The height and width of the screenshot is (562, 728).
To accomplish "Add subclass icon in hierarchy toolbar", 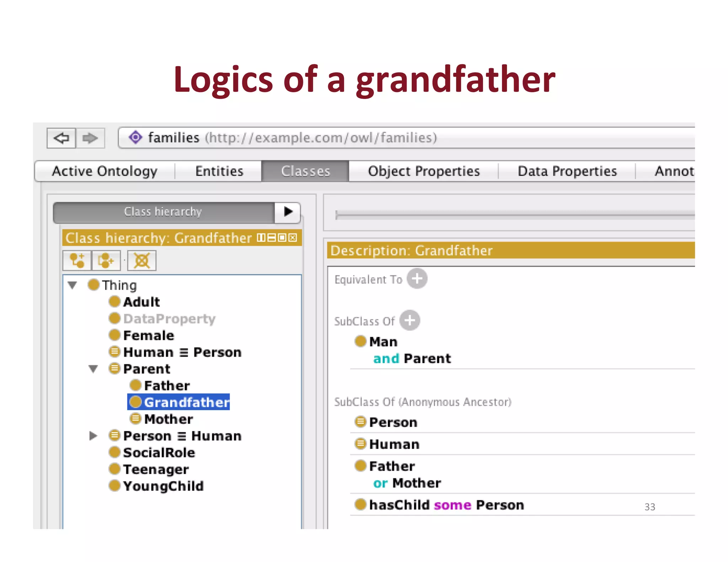I will (x=77, y=260).
